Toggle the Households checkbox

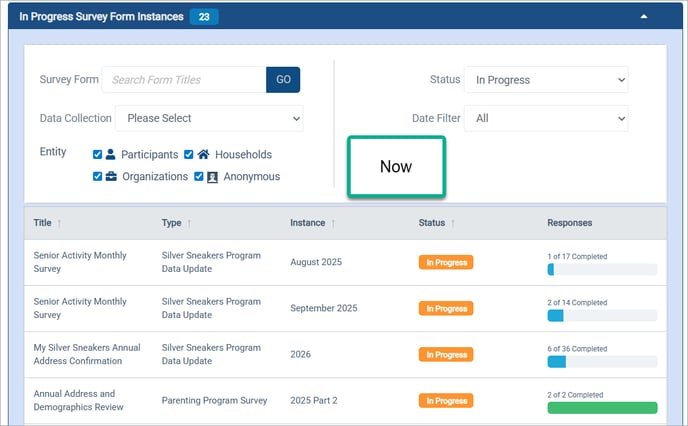point(188,155)
